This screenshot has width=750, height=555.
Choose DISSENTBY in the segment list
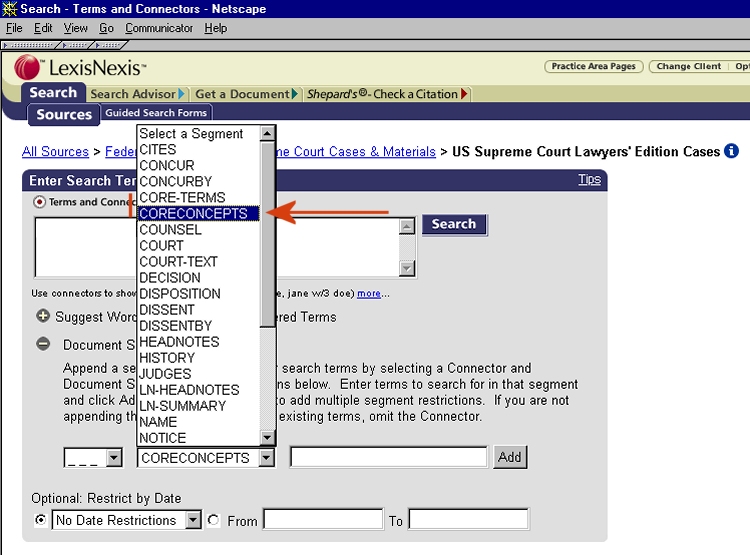tap(199, 326)
